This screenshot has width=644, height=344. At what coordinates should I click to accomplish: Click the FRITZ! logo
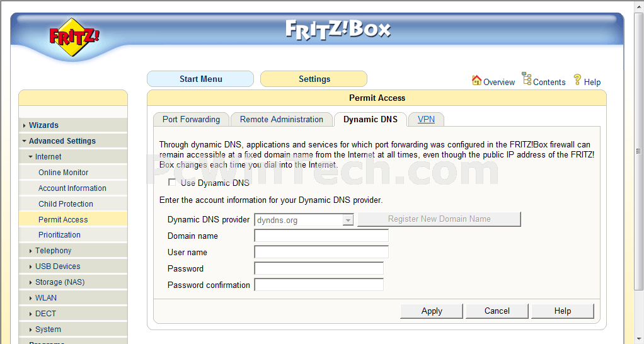click(x=74, y=37)
